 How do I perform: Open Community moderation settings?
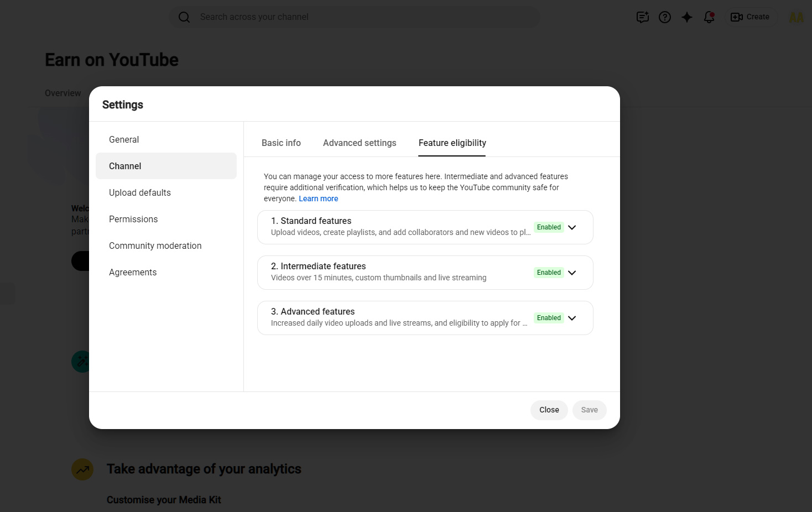(x=166, y=245)
